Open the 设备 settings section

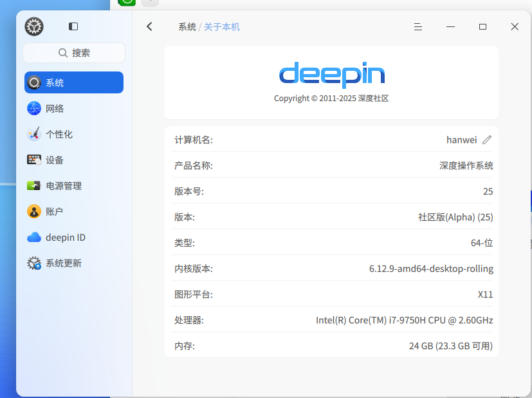pos(74,160)
